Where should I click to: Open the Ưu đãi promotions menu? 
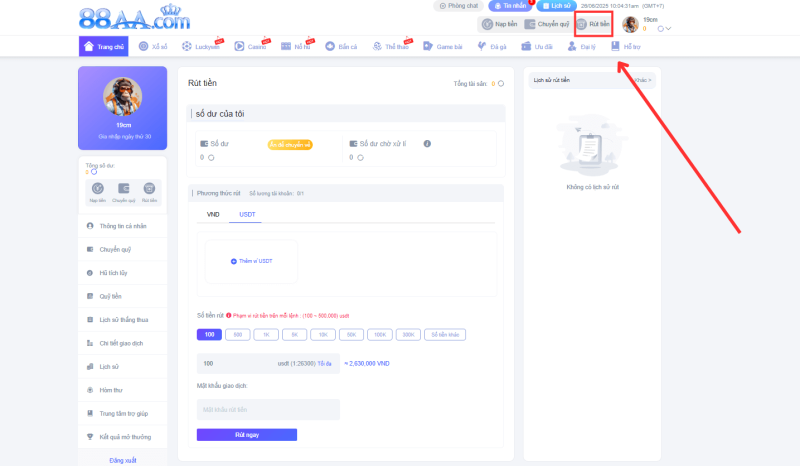click(x=537, y=46)
